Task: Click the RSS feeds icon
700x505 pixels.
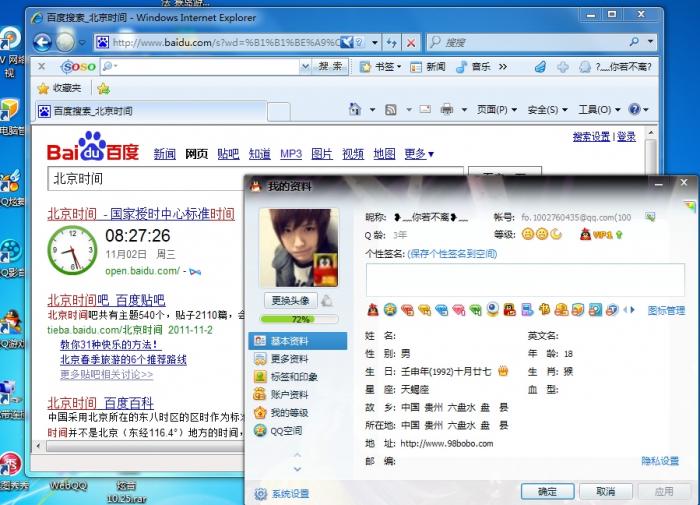Action: tap(391, 109)
